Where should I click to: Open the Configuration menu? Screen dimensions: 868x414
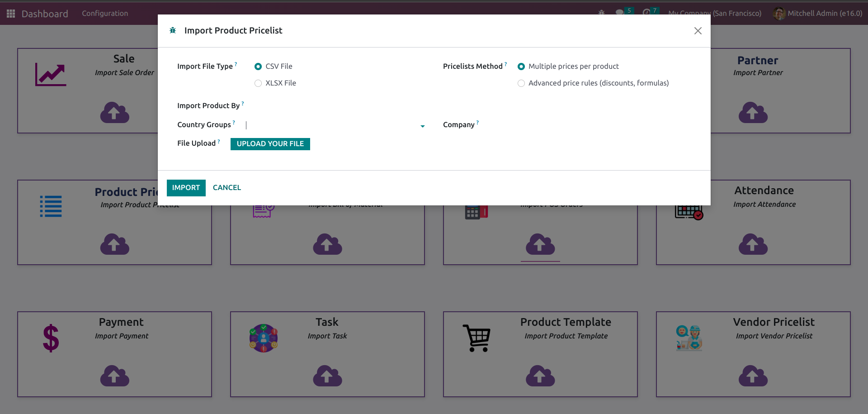105,14
